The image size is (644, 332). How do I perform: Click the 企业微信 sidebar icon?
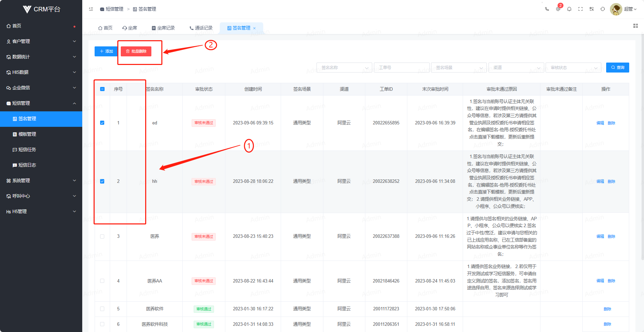(9, 88)
